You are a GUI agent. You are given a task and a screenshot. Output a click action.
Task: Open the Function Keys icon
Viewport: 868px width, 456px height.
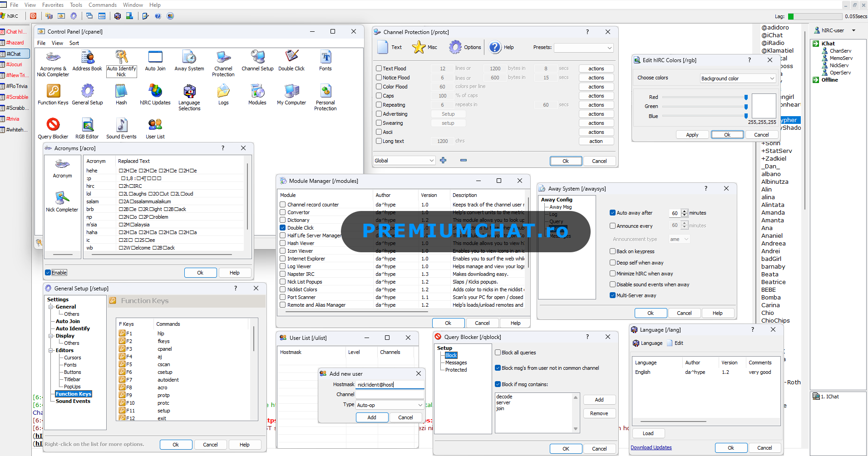53,95
